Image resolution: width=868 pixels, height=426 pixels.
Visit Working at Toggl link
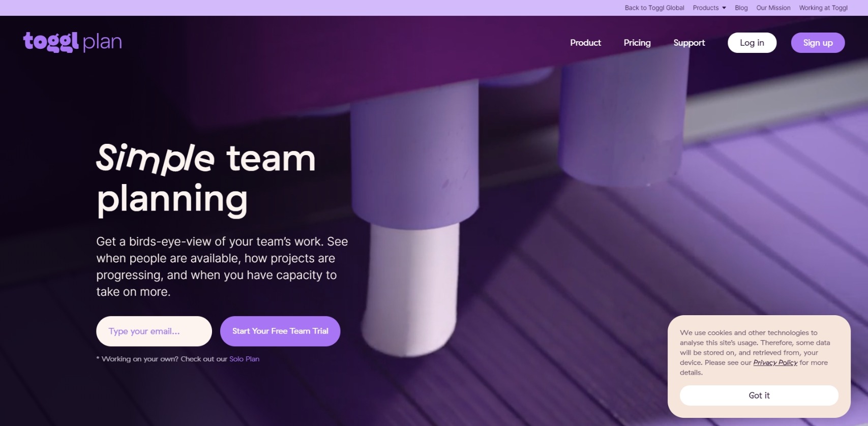[823, 8]
